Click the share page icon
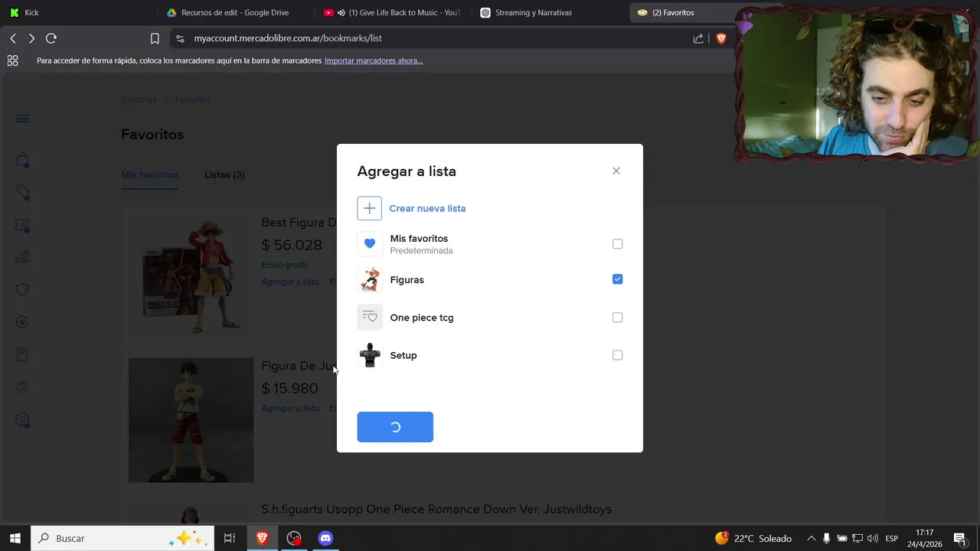 698,38
